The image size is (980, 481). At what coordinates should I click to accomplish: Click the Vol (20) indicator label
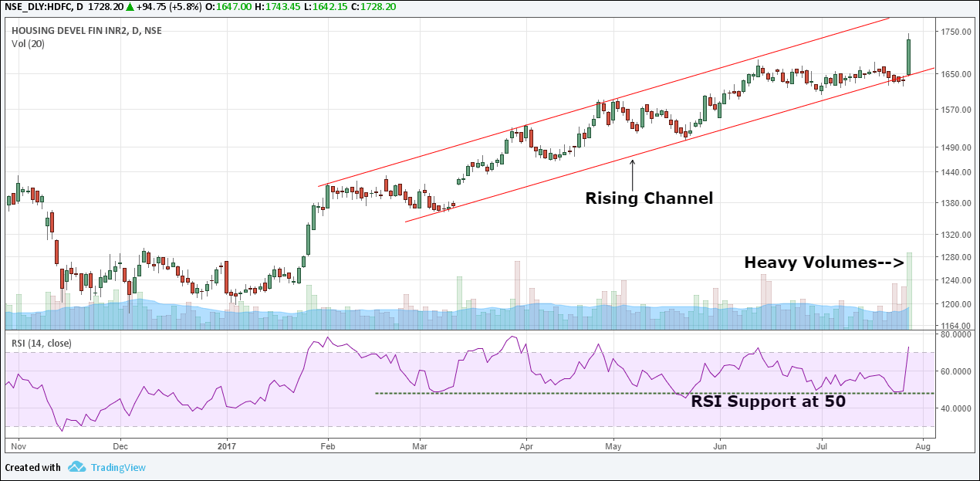[29, 43]
